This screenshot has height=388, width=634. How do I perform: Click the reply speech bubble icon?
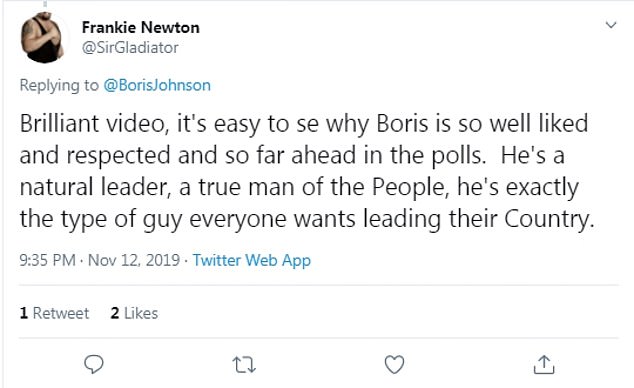point(94,364)
